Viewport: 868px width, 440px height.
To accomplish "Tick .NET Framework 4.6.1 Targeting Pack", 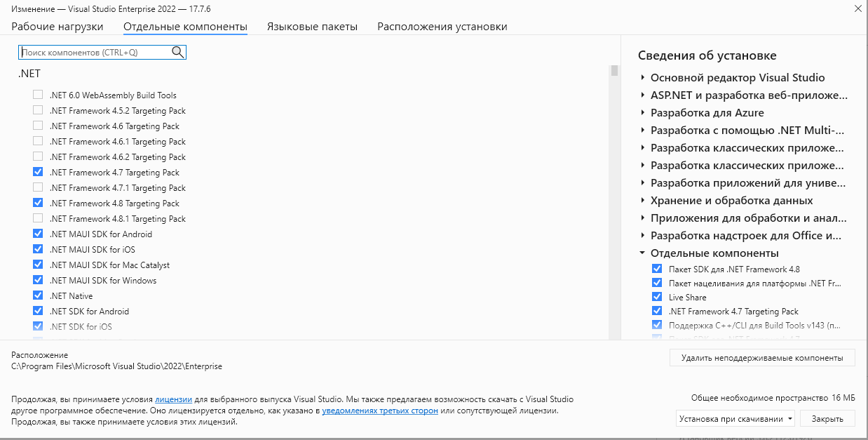I will pos(38,141).
